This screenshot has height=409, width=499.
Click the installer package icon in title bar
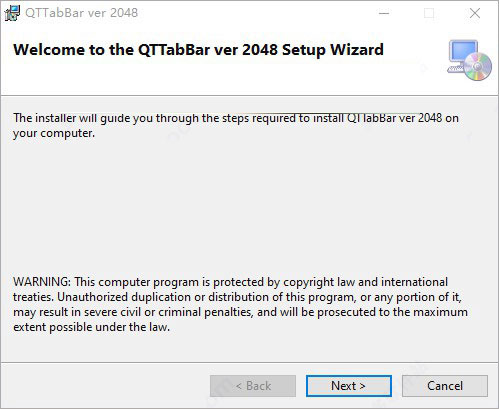point(12,13)
